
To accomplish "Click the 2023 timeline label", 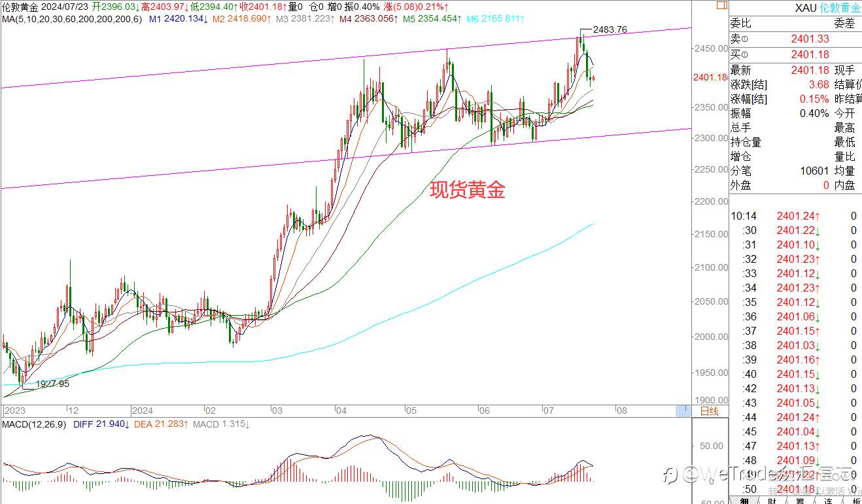I will 14,411.
